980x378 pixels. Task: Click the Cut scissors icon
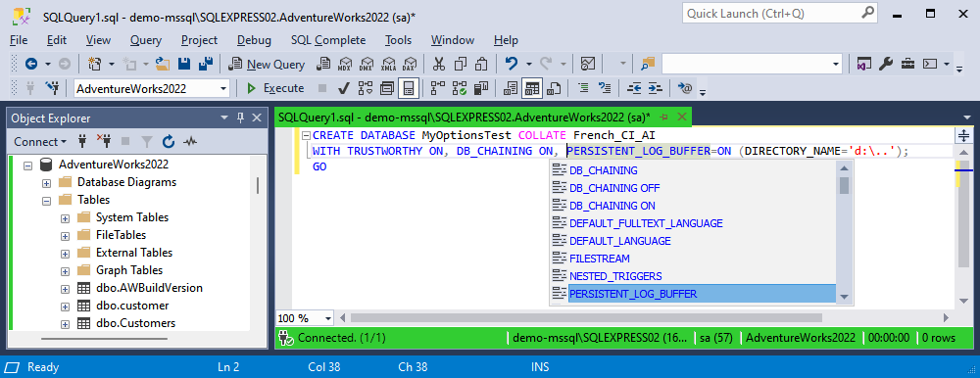click(439, 64)
